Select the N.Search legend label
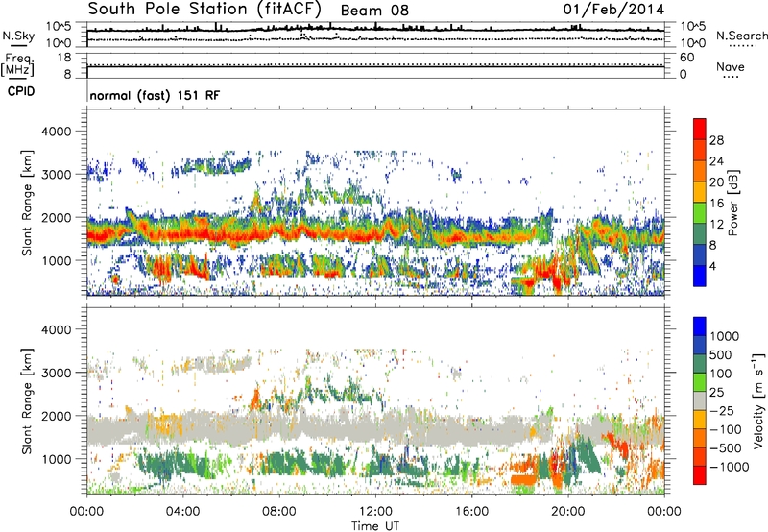The height and width of the screenshot is (532, 768). point(741,36)
